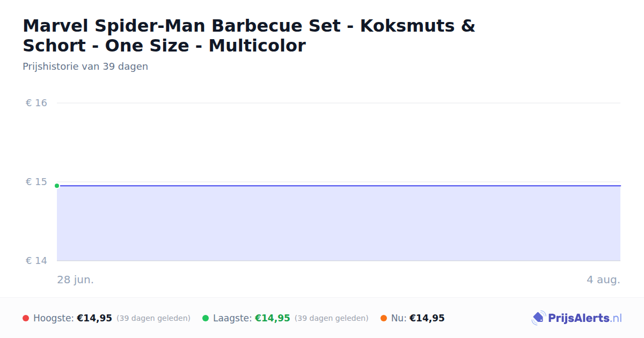Click the shaded area under the price line
The height and width of the screenshot is (338, 644).
[x=339, y=224]
